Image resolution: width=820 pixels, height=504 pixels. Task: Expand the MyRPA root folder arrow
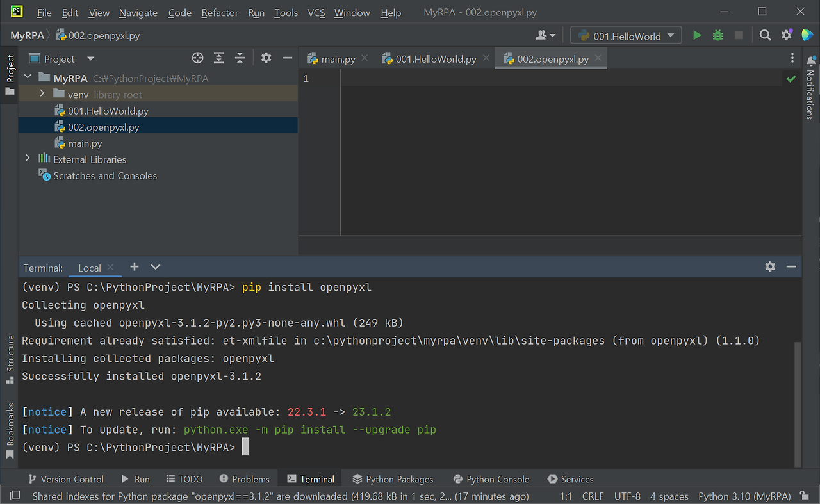coord(28,77)
